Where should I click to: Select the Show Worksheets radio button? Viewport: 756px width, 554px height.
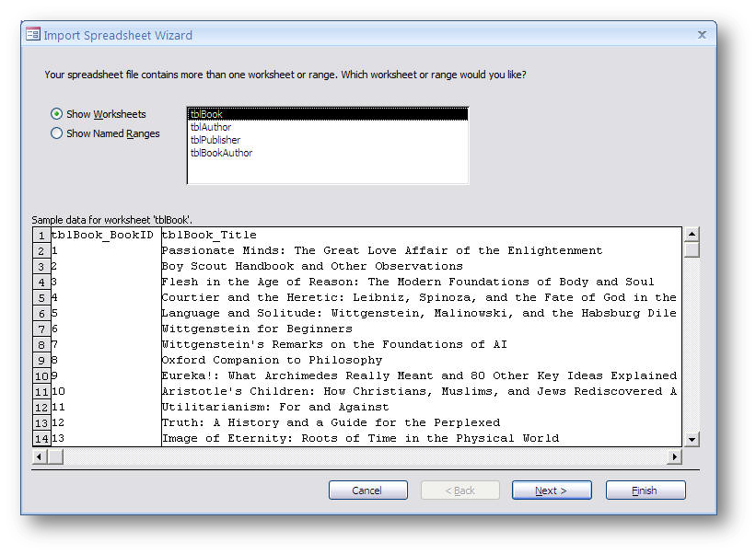55,114
